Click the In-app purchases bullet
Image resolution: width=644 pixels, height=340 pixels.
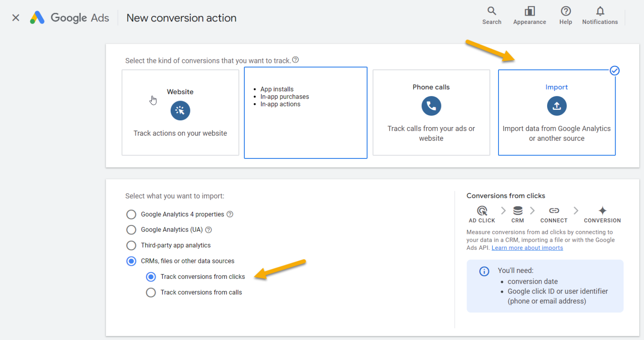point(285,97)
